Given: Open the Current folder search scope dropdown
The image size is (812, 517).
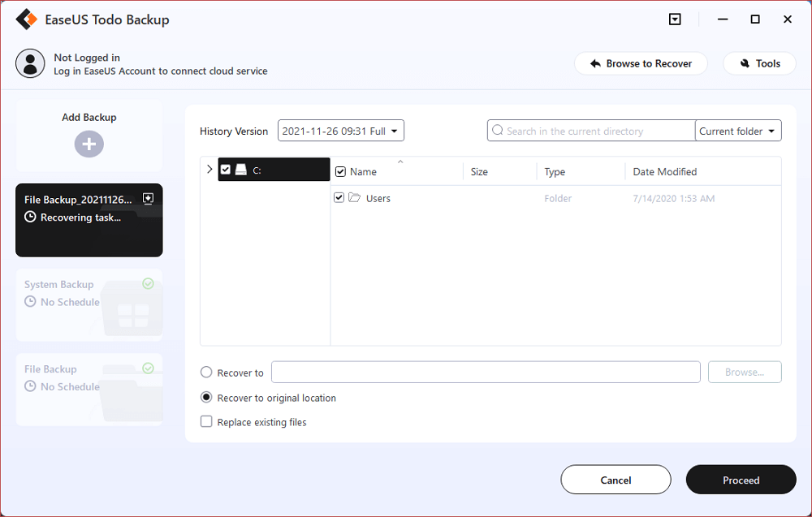Looking at the screenshot, I should [738, 131].
